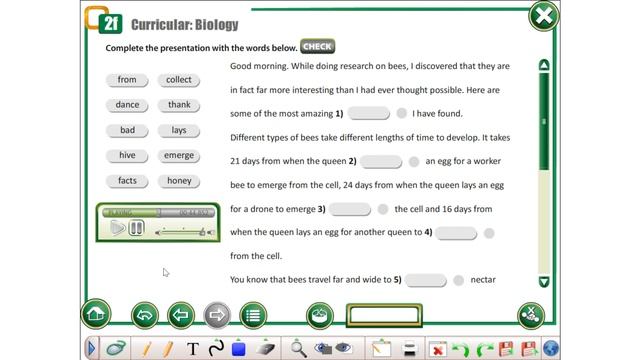Redo with the right green arrow

(x=484, y=350)
